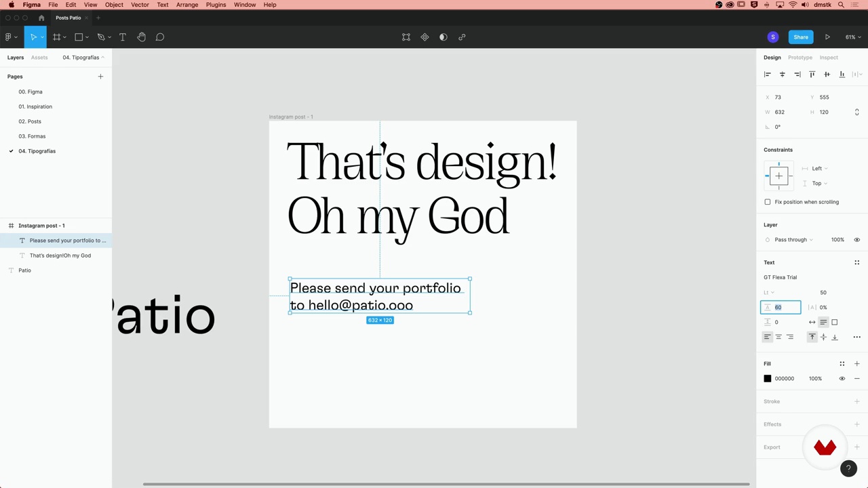Open Move tool options chevron

[42, 37]
